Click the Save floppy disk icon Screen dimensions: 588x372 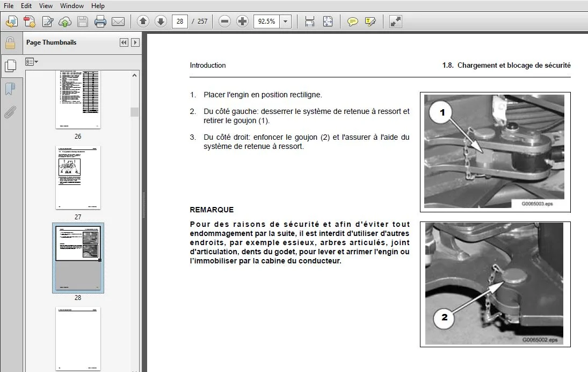click(83, 22)
